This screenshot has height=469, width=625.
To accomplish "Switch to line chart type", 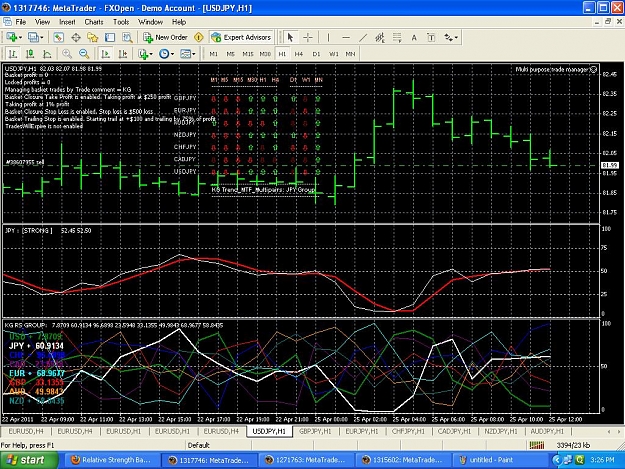I will point(47,53).
